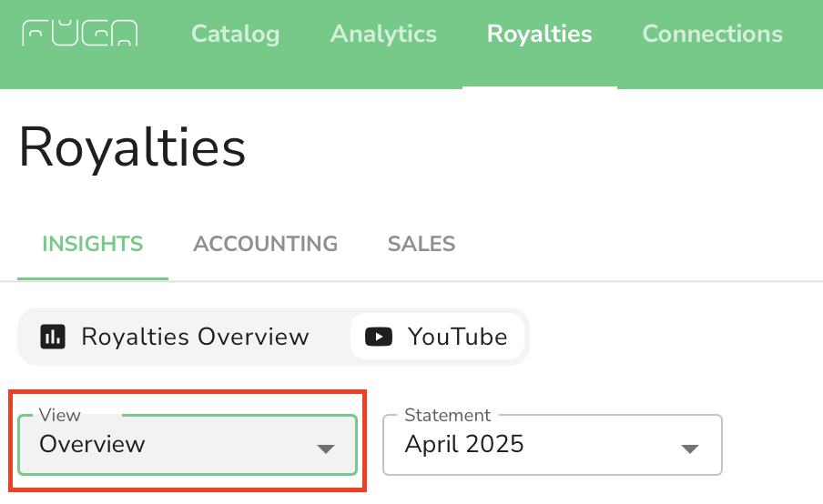Click the YouTube play icon
The width and height of the screenshot is (823, 504).
[379, 337]
